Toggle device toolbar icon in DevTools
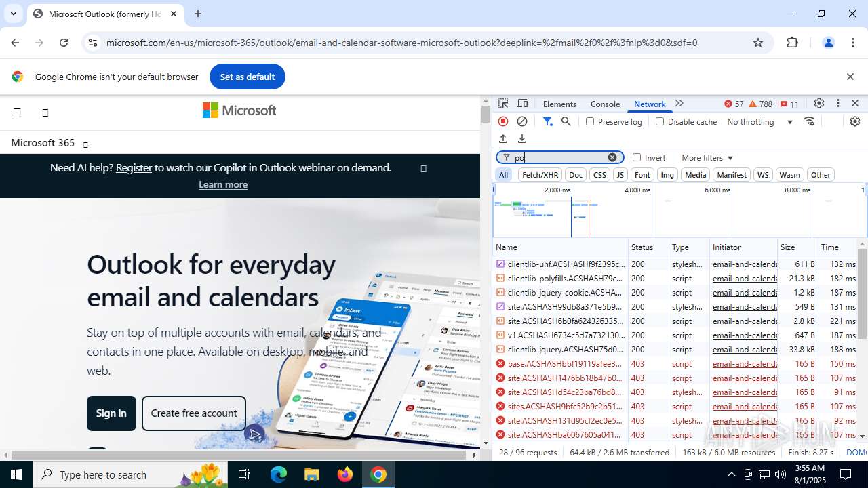Screen dimensions: 868x488 tap(522, 104)
